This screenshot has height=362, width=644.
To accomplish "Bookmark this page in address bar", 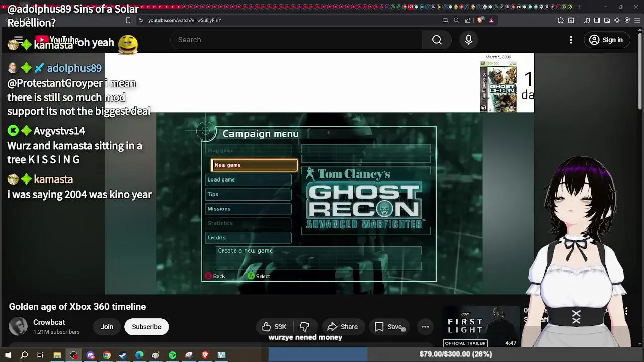I will coord(128,20).
